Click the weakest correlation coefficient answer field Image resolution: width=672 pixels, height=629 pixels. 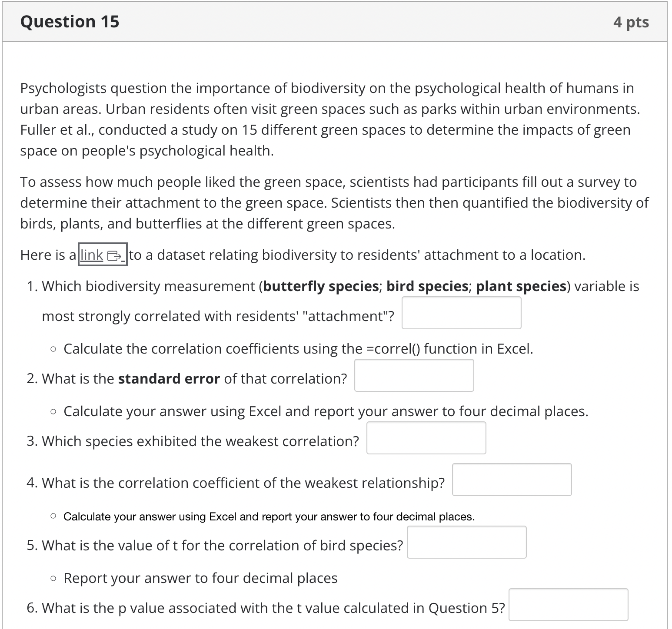pyautogui.click(x=512, y=479)
